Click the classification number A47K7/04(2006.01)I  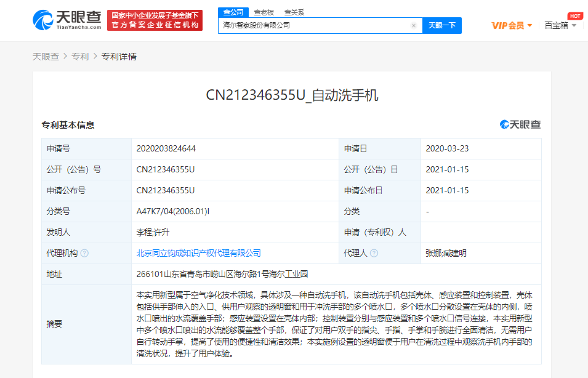pos(173,211)
